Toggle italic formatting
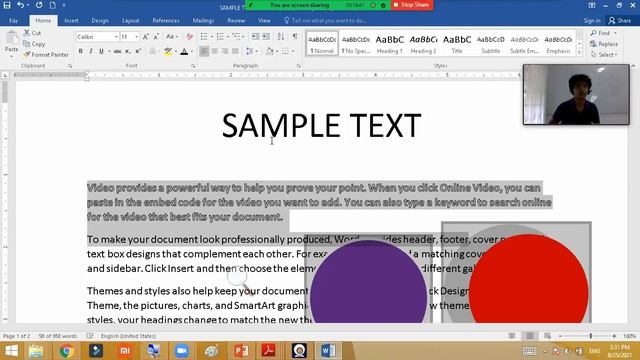Viewport: 640px width, 360px height. [x=91, y=51]
